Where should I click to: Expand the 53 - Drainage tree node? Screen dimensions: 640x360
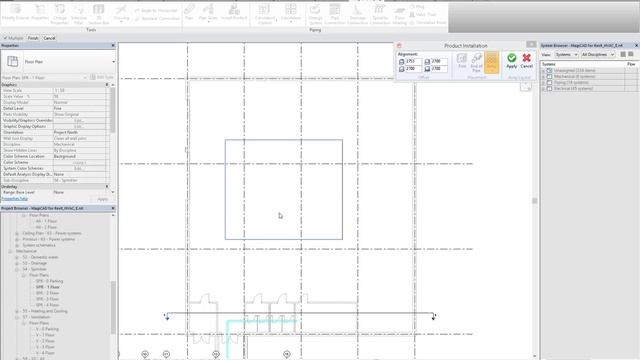[x=17, y=263]
